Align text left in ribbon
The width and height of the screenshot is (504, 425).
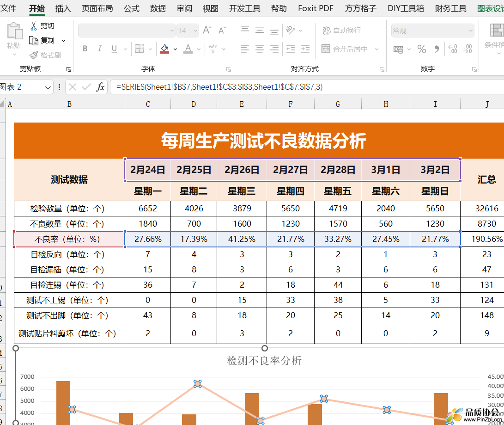245,49
